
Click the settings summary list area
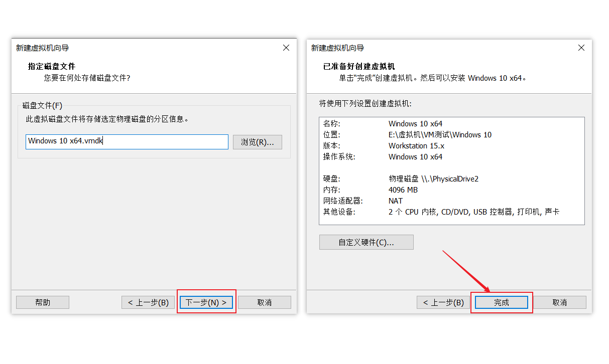452,170
